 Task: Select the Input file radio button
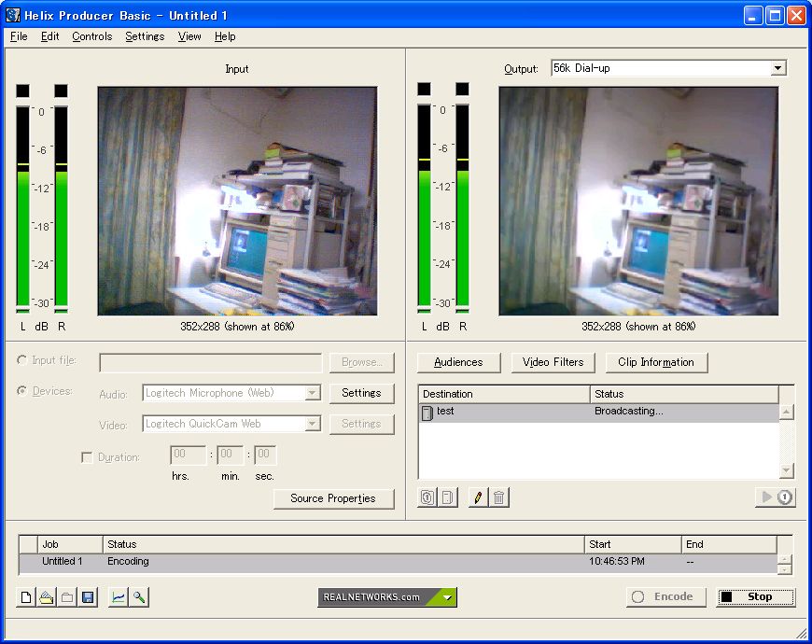22,360
